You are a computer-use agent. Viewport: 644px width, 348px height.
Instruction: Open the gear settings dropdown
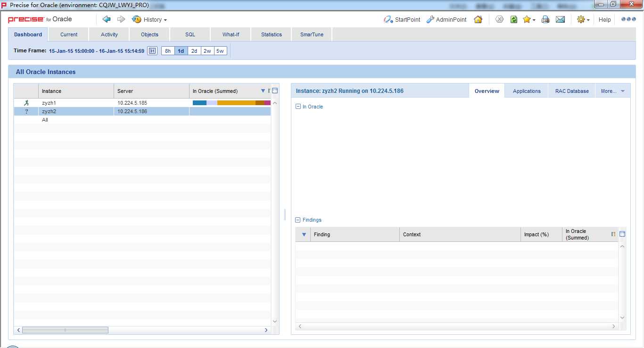point(583,19)
